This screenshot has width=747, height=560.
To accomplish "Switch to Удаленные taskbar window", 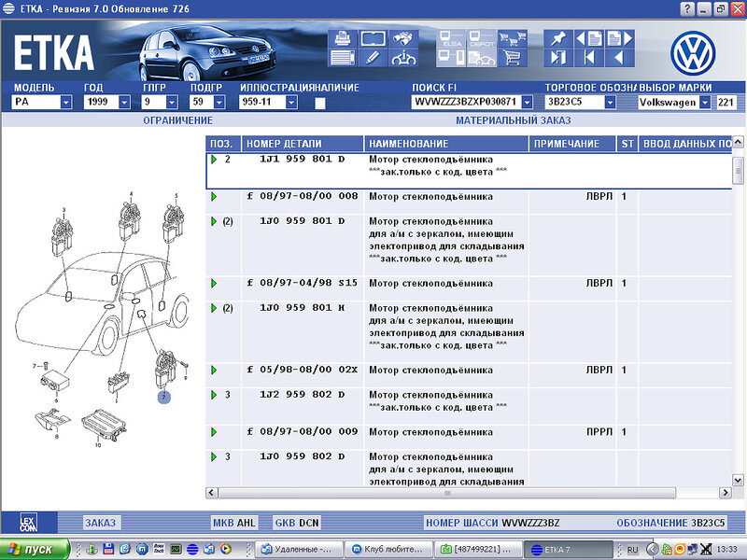I will click(299, 550).
